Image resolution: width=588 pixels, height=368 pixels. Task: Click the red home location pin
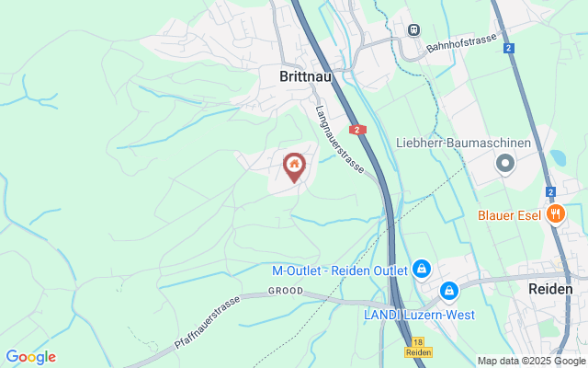point(294,167)
